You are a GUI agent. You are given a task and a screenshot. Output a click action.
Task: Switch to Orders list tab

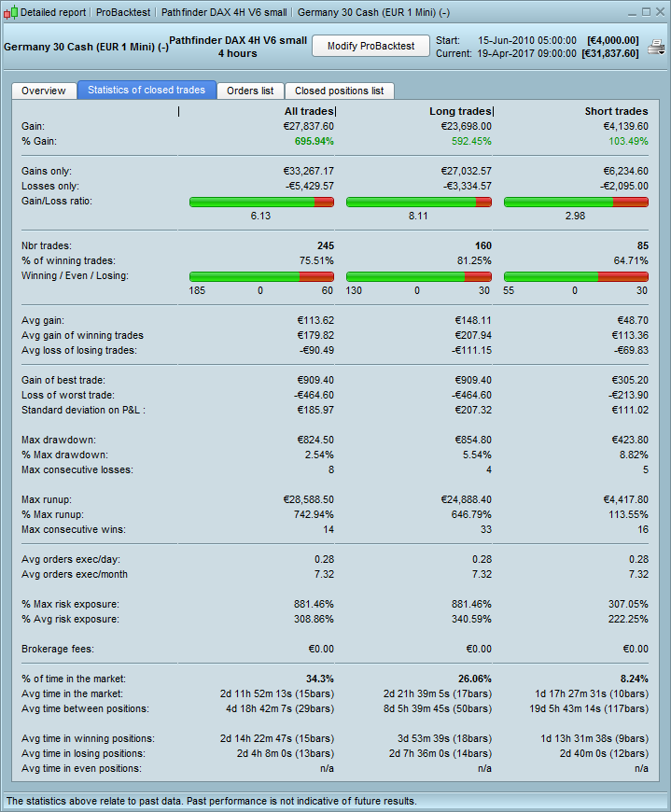click(250, 91)
